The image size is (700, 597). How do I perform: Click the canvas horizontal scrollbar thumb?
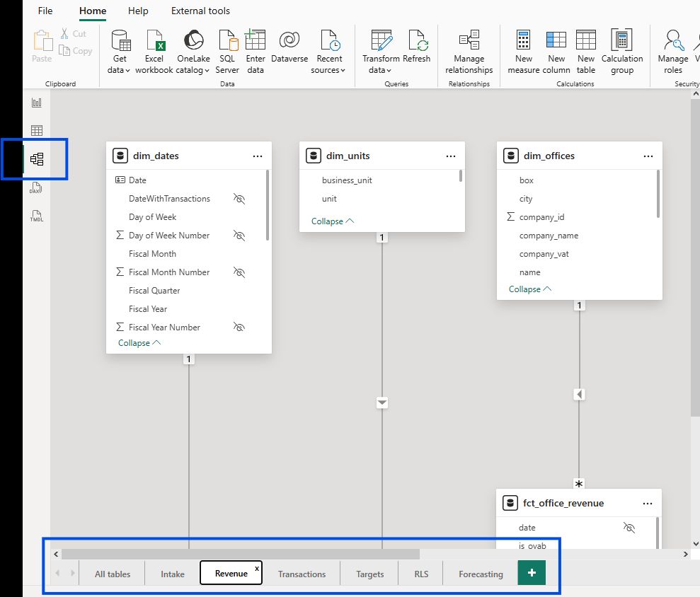[241, 554]
